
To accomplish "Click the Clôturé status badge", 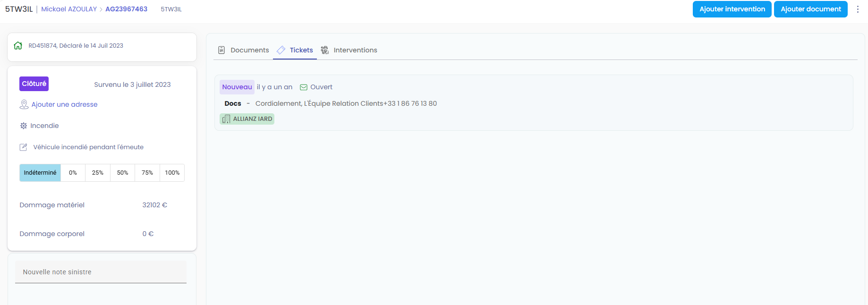I will [x=34, y=84].
